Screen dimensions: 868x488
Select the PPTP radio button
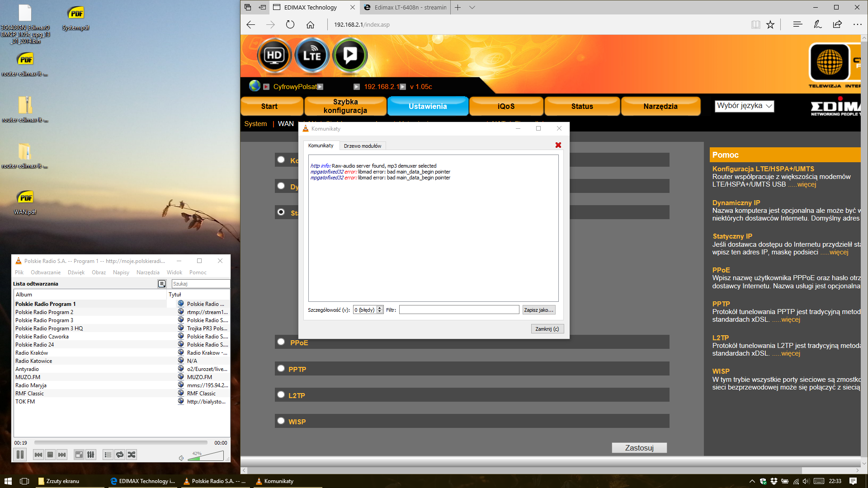tap(281, 369)
